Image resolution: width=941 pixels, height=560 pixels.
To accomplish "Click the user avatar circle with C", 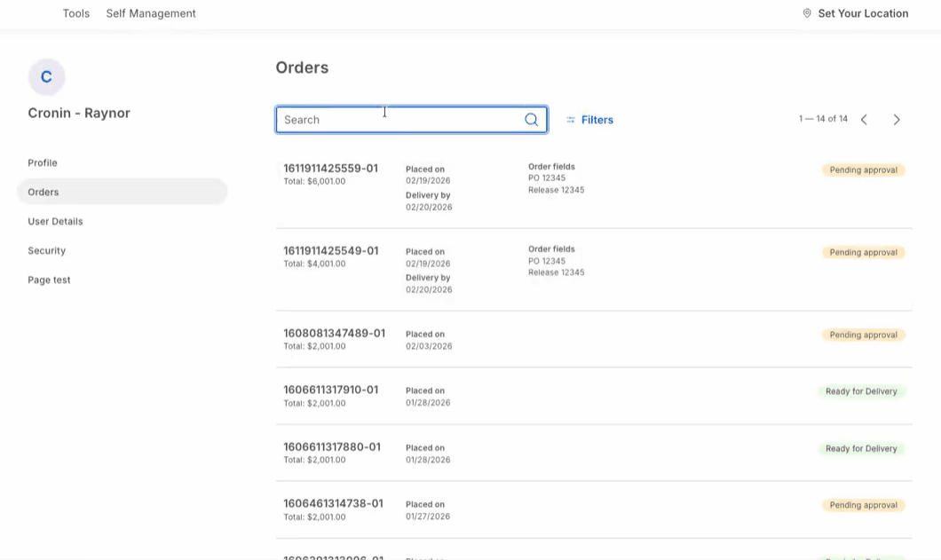I will 46,77.
